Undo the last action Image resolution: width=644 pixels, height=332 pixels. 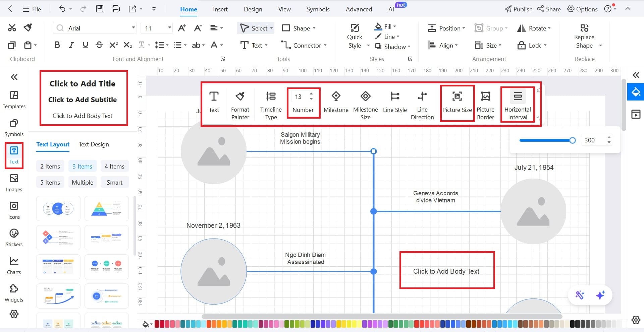[x=62, y=9]
